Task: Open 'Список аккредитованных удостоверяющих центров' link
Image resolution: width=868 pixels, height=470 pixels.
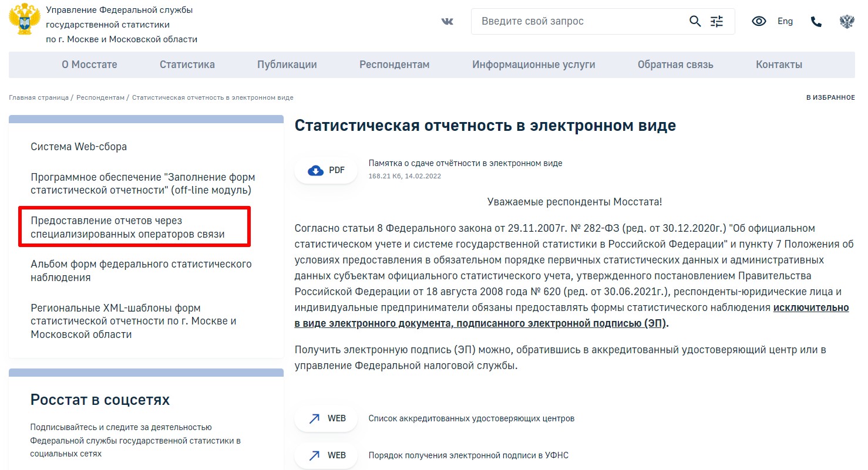Action: [x=472, y=418]
